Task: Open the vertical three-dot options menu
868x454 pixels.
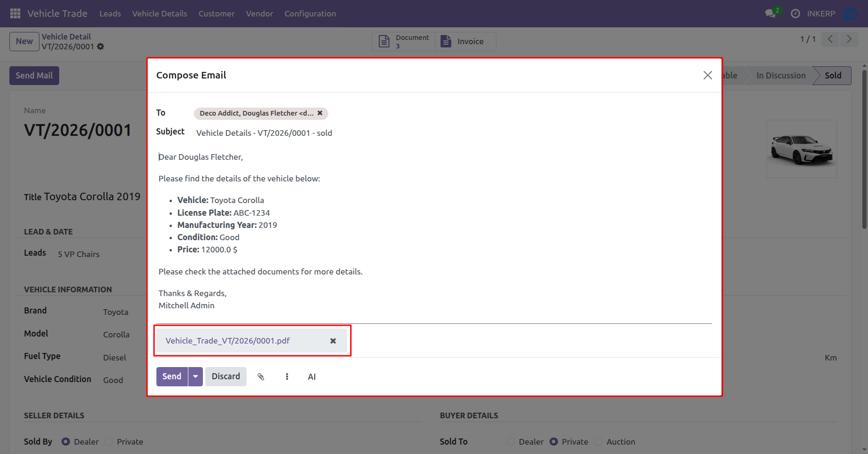Action: pos(287,376)
